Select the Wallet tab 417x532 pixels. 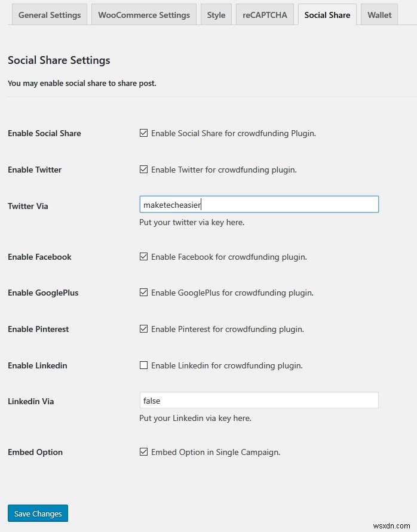pyautogui.click(x=379, y=14)
